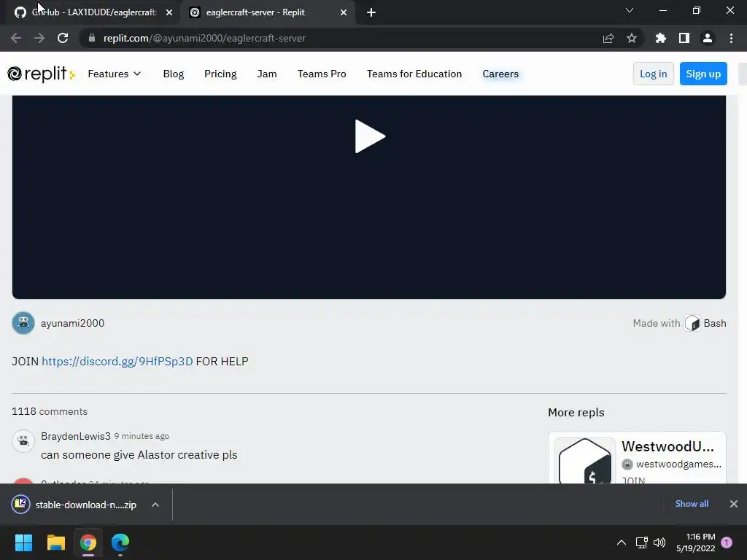
Task: Open the clock showing 1:16 PM
Action: (695, 542)
